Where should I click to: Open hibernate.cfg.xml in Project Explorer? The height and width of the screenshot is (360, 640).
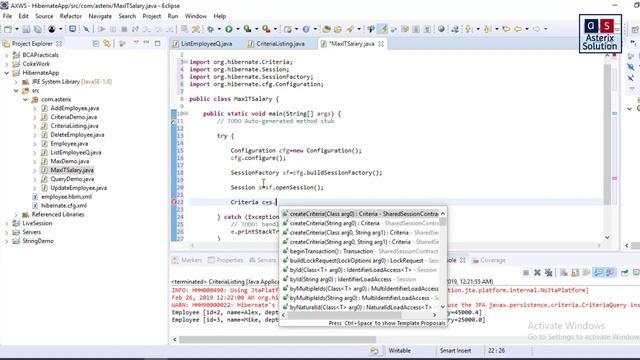[x=64, y=206]
